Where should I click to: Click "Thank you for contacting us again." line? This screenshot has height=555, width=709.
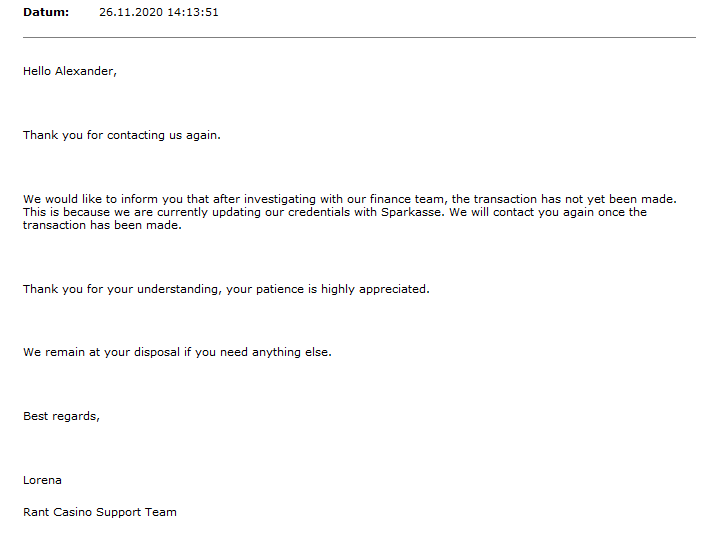coord(122,135)
